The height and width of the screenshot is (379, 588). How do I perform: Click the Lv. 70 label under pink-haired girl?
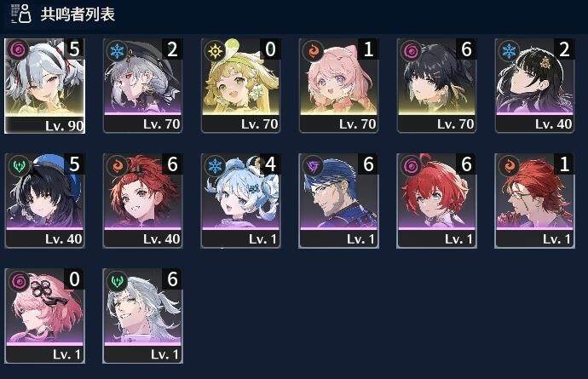(x=357, y=124)
